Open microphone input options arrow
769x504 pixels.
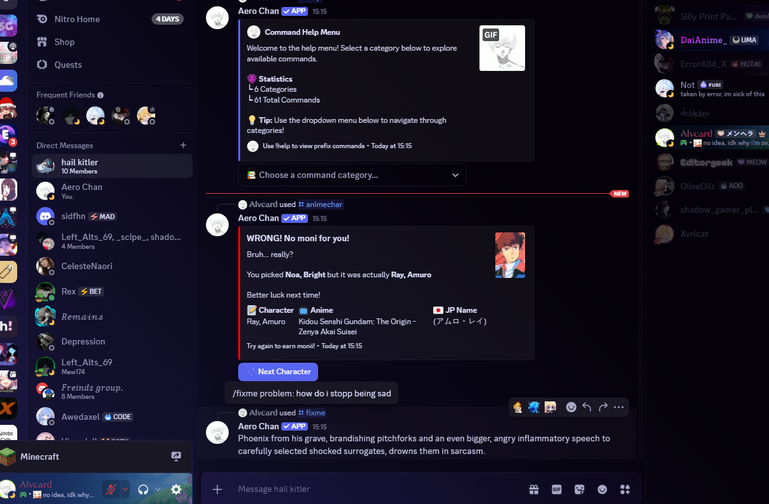125,489
